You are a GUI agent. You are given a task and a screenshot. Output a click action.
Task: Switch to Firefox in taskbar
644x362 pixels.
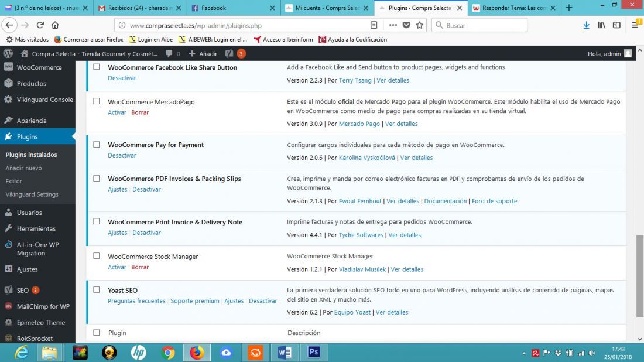[x=197, y=353]
